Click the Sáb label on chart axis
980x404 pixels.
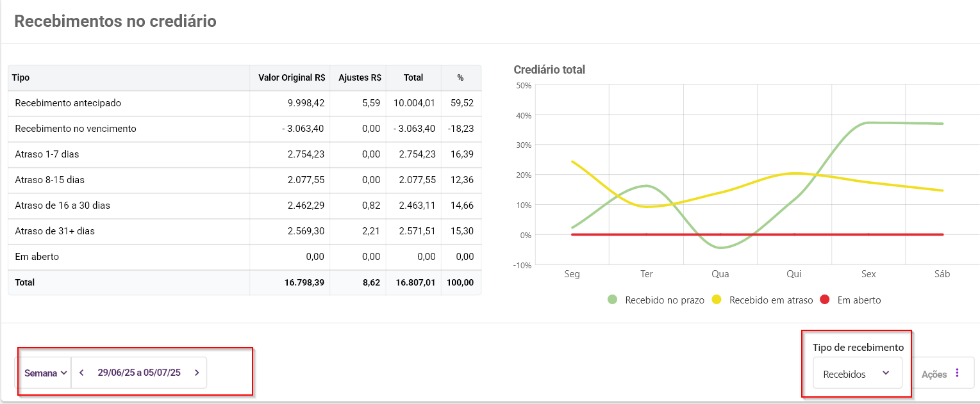tap(942, 274)
